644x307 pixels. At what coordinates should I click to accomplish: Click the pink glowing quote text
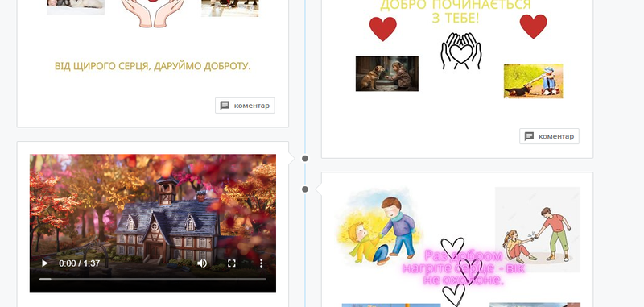(x=464, y=268)
